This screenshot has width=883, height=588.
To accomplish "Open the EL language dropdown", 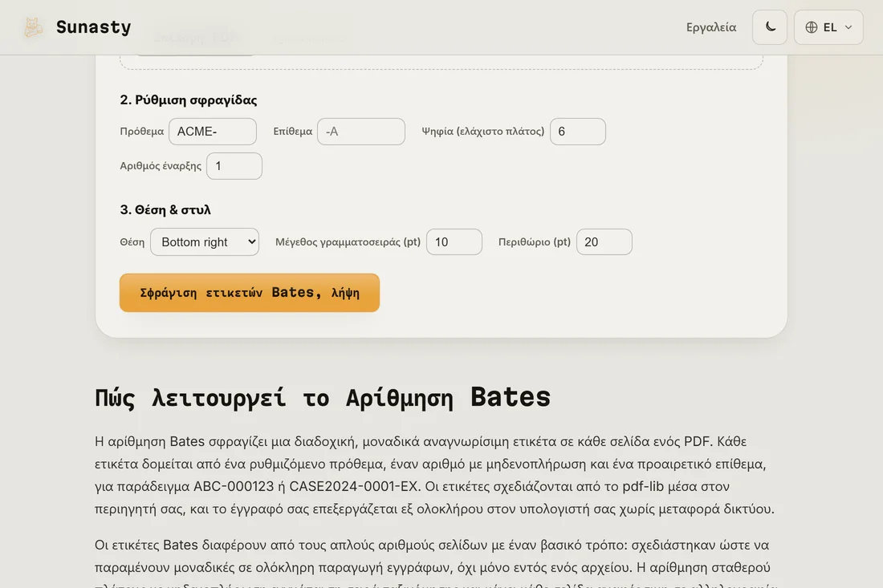I will tap(828, 27).
